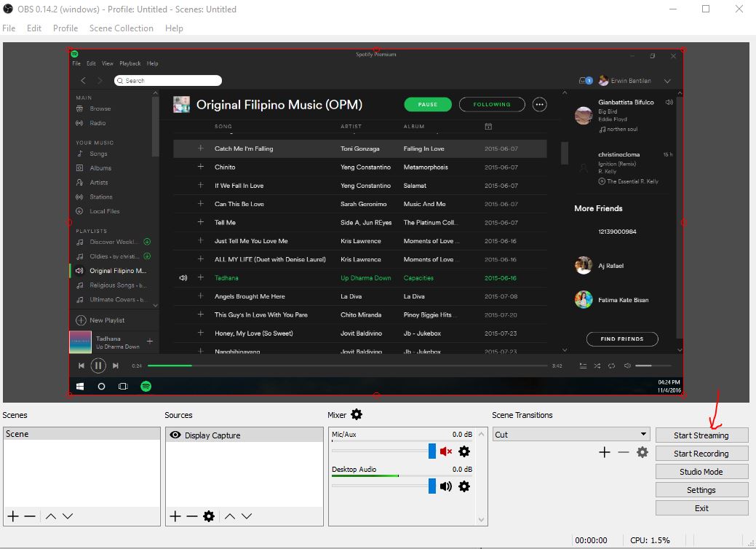Click the Start Recording button
Image resolution: width=756 pixels, height=549 pixels.
click(701, 454)
